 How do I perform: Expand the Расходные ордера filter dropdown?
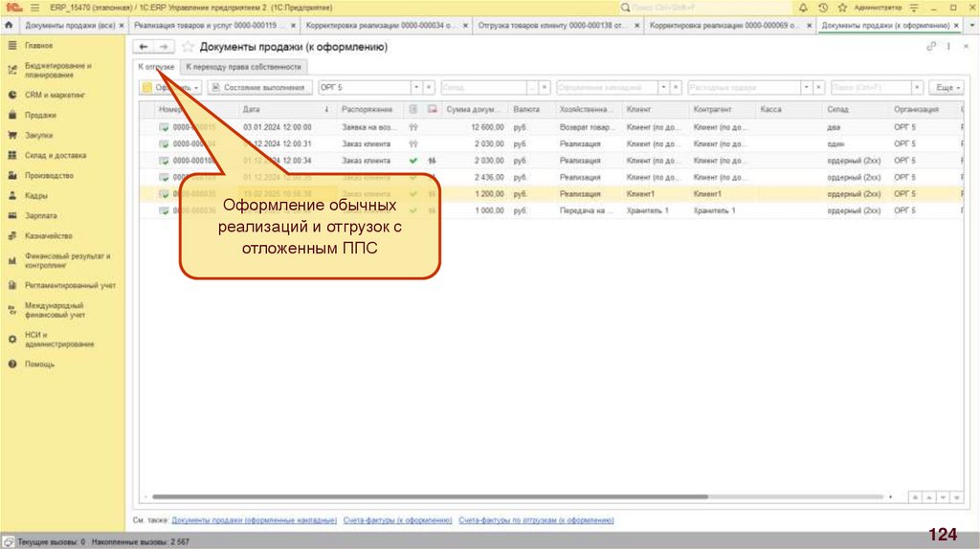(807, 87)
